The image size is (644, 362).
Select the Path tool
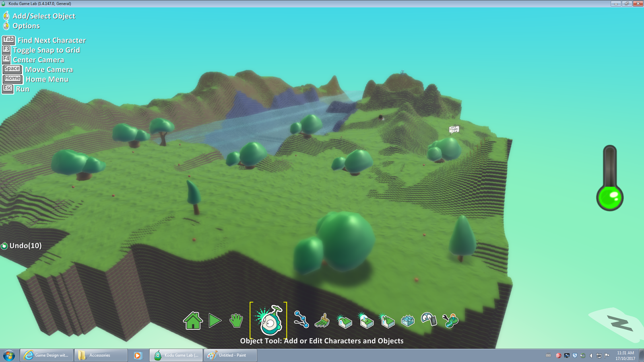(301, 320)
